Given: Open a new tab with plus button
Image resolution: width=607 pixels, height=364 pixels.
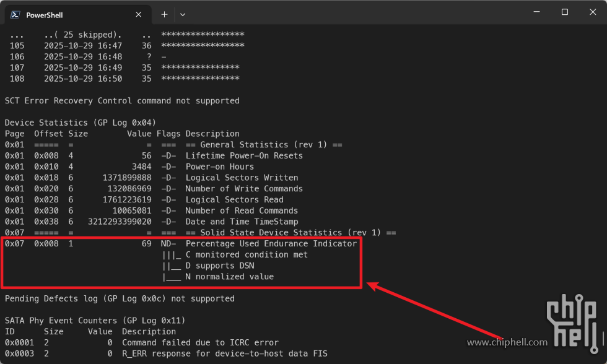Looking at the screenshot, I should click(164, 14).
